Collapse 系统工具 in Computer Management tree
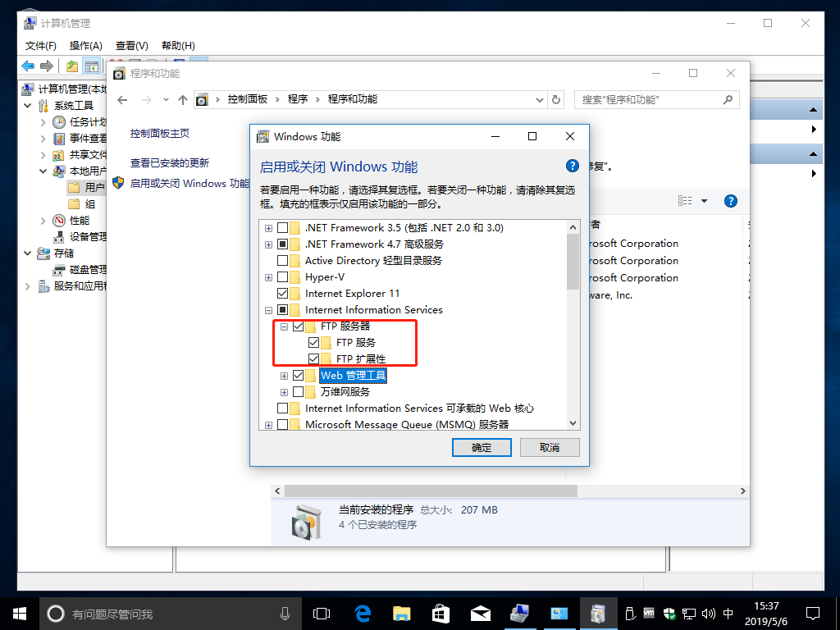Screen dimensions: 840x630 click(28, 106)
